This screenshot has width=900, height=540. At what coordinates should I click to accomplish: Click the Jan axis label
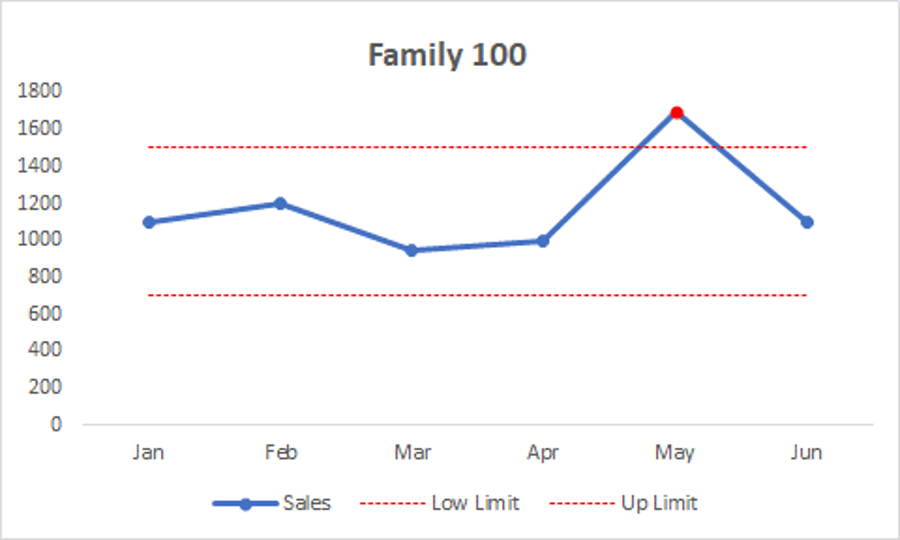[149, 453]
